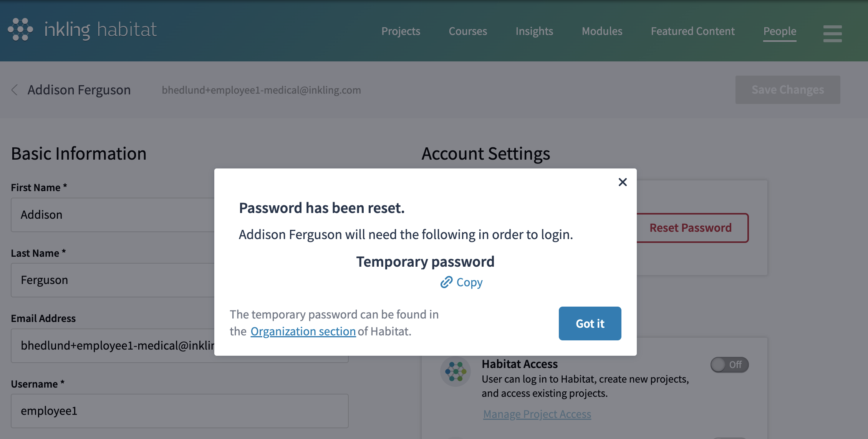Open the hamburger menu icon
The width and height of the screenshot is (868, 439).
[832, 33]
